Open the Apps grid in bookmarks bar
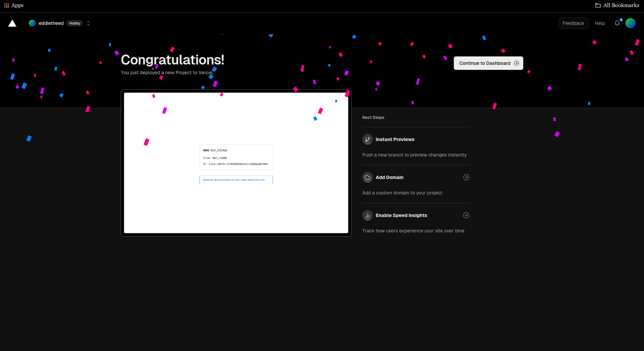Screen dimensions: 644x351 (14, 5)
